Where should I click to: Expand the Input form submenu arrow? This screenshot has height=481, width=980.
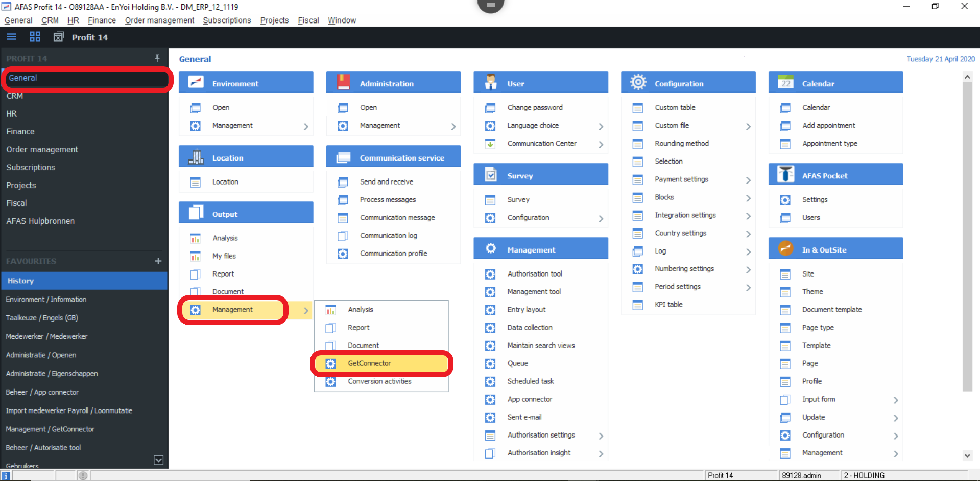tap(895, 400)
